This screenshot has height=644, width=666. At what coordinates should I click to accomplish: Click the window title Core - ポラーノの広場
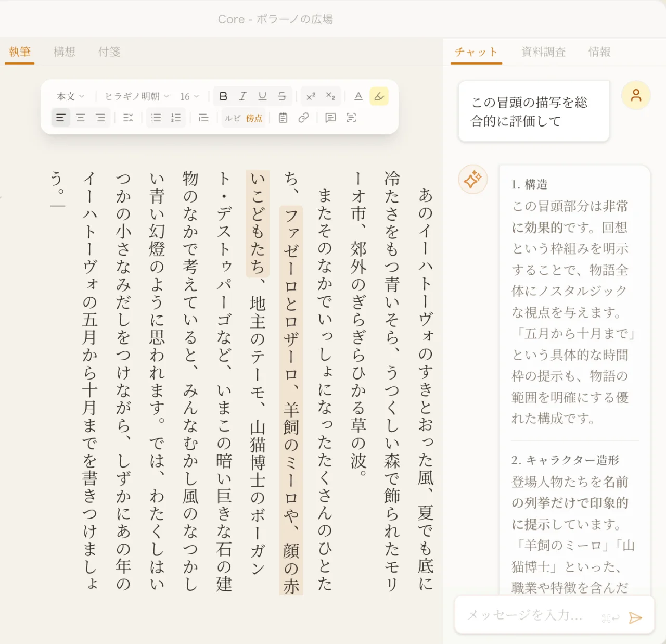tap(275, 19)
